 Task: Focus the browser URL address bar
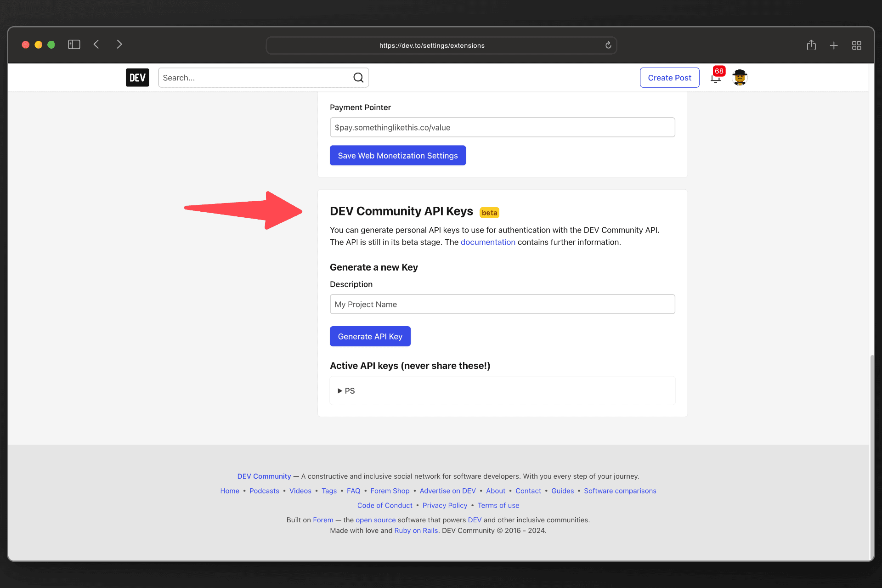tap(441, 45)
